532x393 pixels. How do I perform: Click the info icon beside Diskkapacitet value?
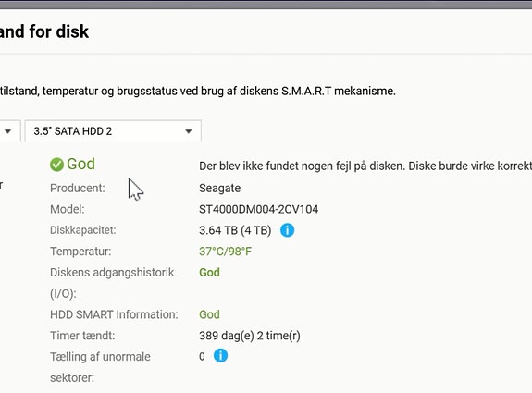287,230
